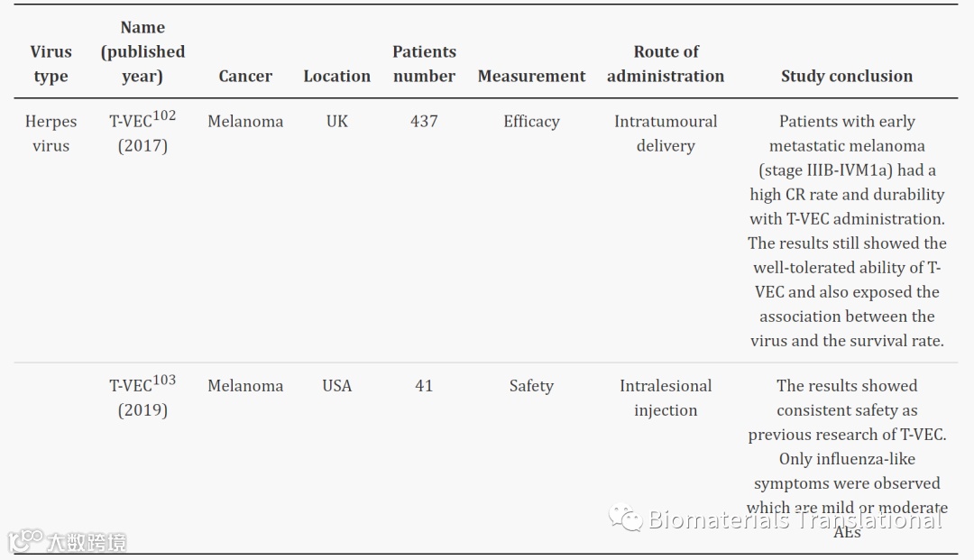
Task: Select the Patients number column header
Action: 424,64
